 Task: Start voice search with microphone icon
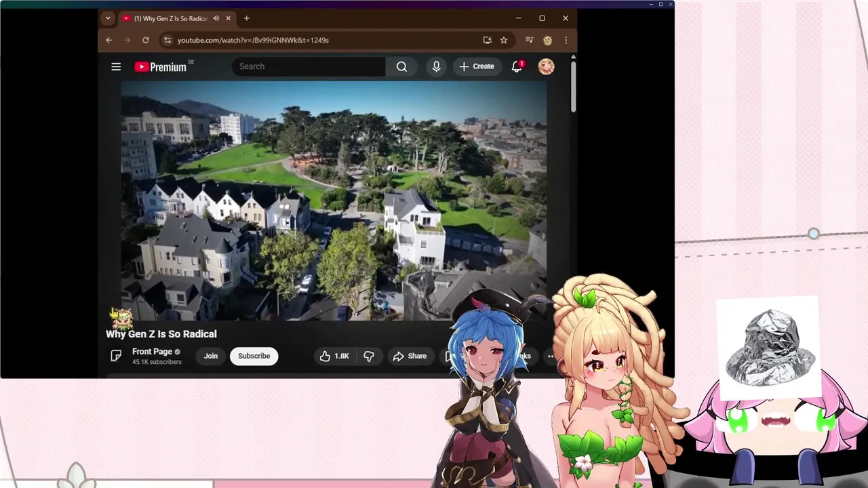436,66
